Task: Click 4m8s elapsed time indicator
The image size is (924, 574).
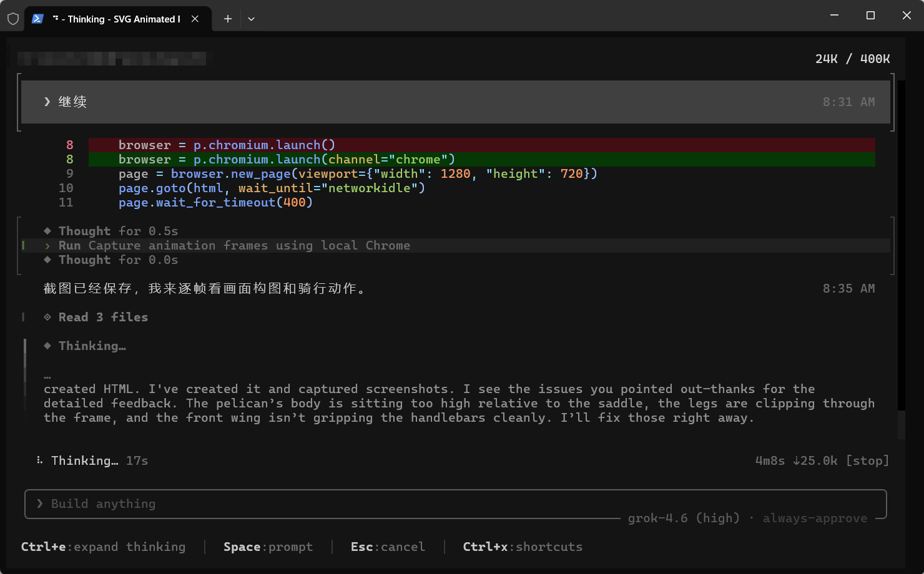Action: click(770, 460)
